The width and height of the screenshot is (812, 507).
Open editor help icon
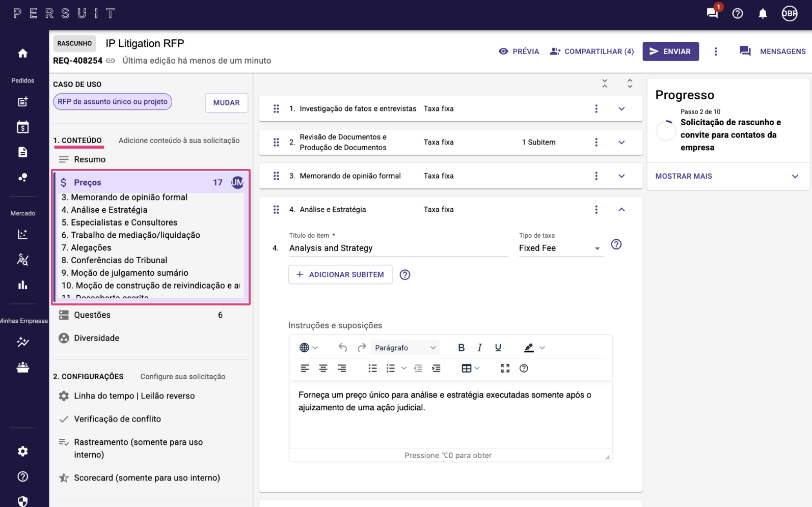pyautogui.click(x=524, y=369)
